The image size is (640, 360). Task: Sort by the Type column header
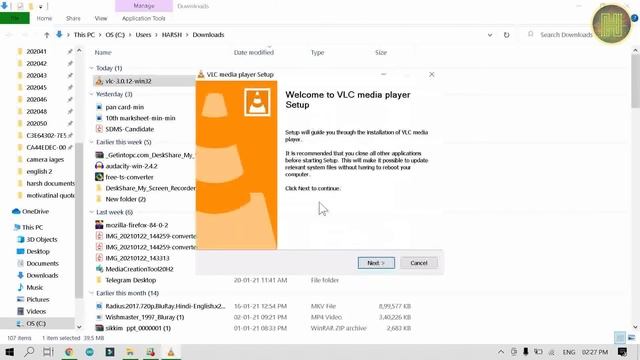pyautogui.click(x=317, y=52)
